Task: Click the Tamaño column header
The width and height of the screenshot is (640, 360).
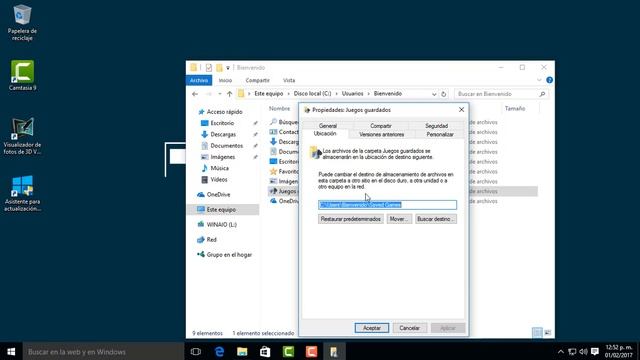Action: click(515, 109)
